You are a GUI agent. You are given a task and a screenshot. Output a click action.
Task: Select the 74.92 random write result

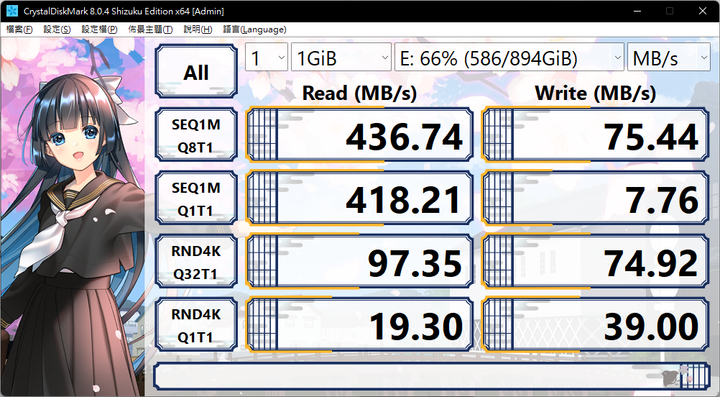point(596,262)
